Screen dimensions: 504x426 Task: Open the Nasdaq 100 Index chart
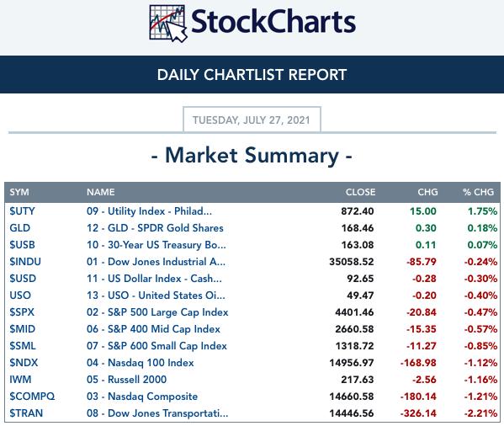click(x=141, y=363)
